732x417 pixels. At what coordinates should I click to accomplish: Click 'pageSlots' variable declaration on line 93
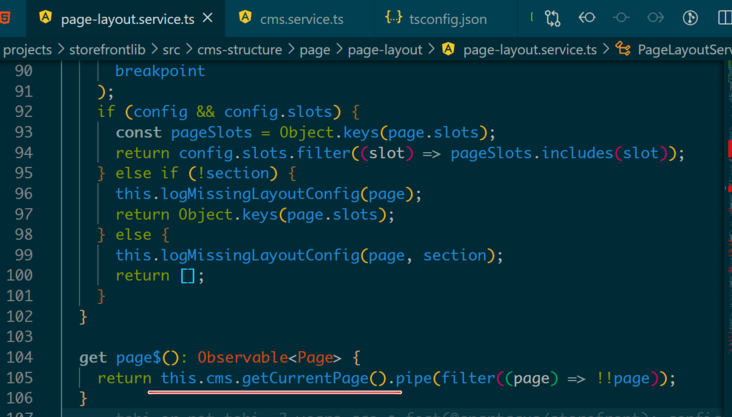coord(211,133)
